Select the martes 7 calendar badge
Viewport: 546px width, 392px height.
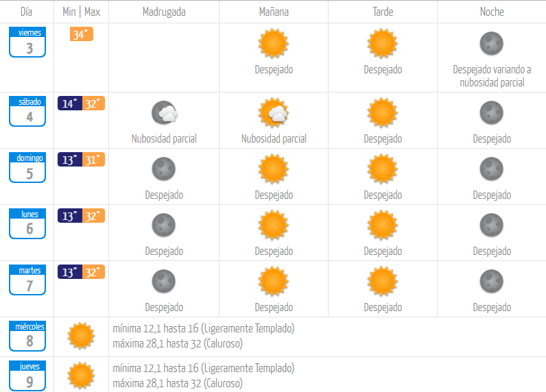27,280
